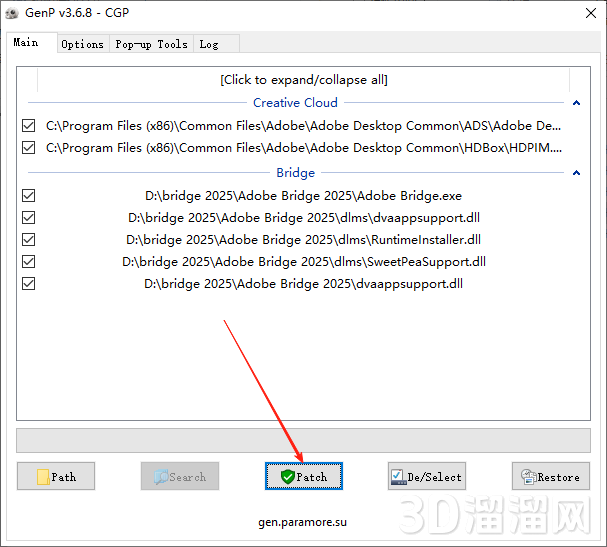
Task: Toggle the Adobe Bridge 2025\dvaappsupport.dll checkbox
Action: coord(29,284)
